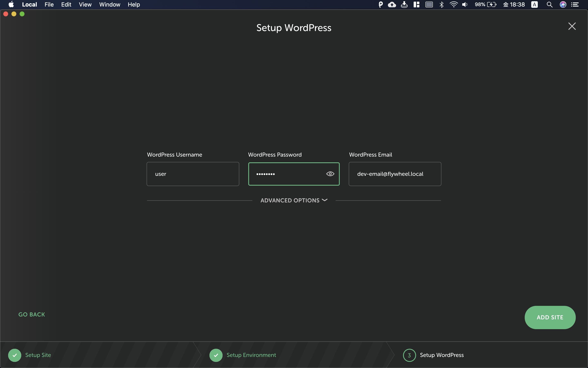Click the Setup WordPress step label
Image resolution: width=588 pixels, height=368 pixels.
pos(442,355)
